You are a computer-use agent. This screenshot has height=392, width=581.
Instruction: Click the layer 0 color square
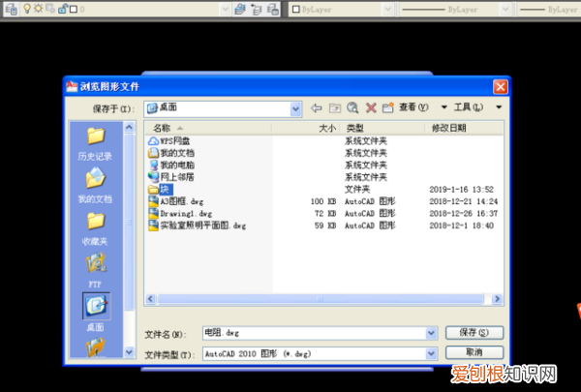pyautogui.click(x=74, y=9)
